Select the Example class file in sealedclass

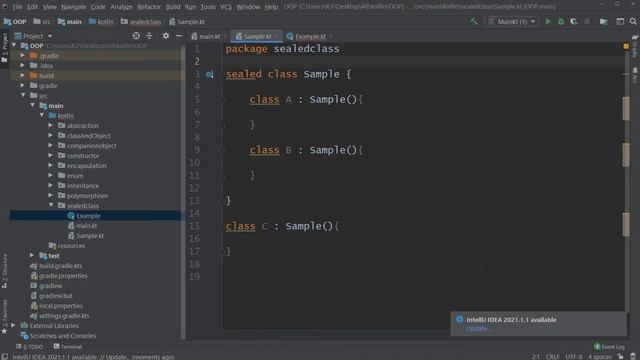[88, 216]
